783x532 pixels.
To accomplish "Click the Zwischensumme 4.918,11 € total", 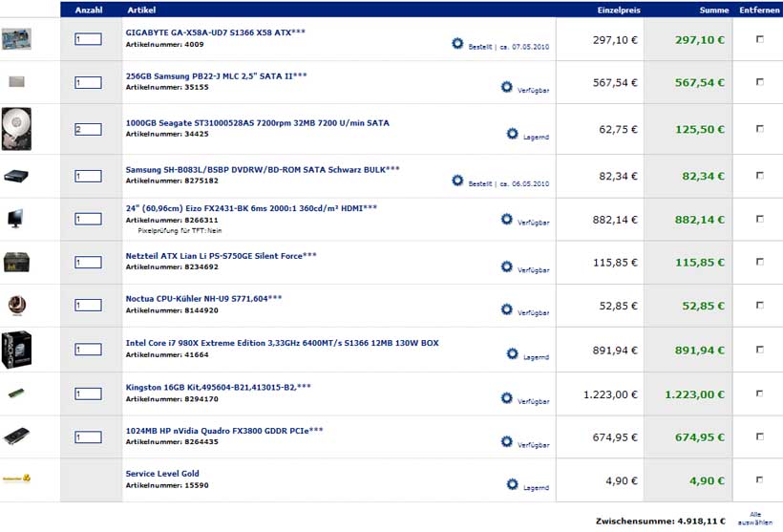I will coord(660,521).
